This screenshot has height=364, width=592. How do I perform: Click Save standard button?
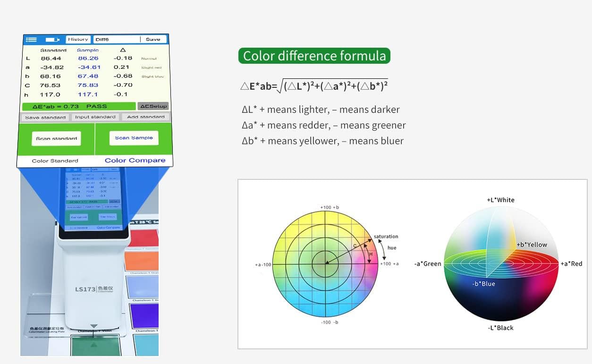tap(45, 117)
